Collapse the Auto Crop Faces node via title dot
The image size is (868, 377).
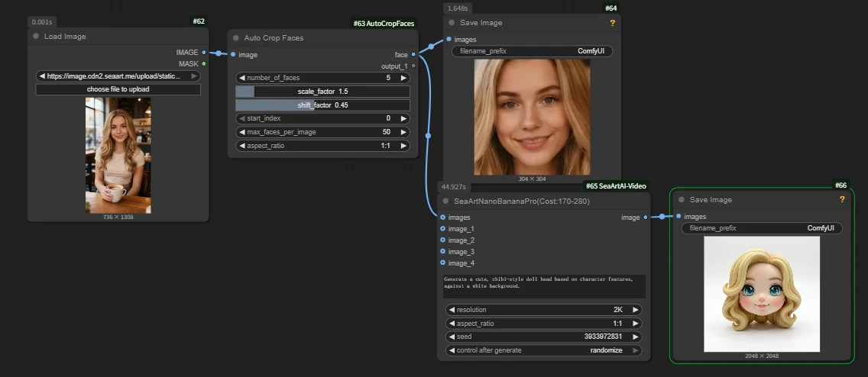(x=236, y=37)
